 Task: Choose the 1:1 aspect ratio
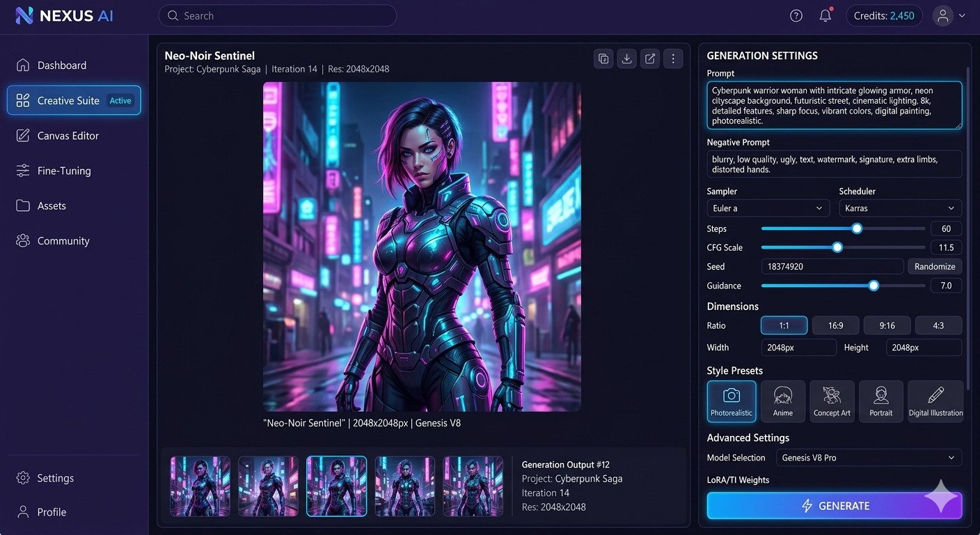[784, 325]
